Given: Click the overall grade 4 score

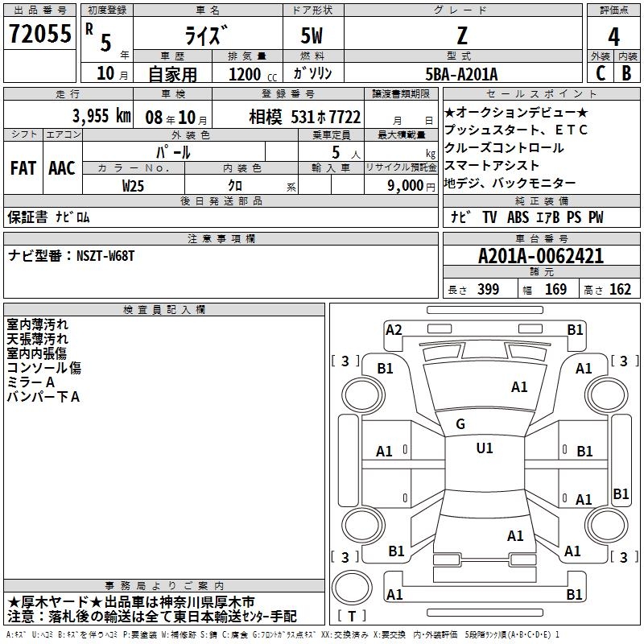Looking at the screenshot, I should (x=613, y=36).
